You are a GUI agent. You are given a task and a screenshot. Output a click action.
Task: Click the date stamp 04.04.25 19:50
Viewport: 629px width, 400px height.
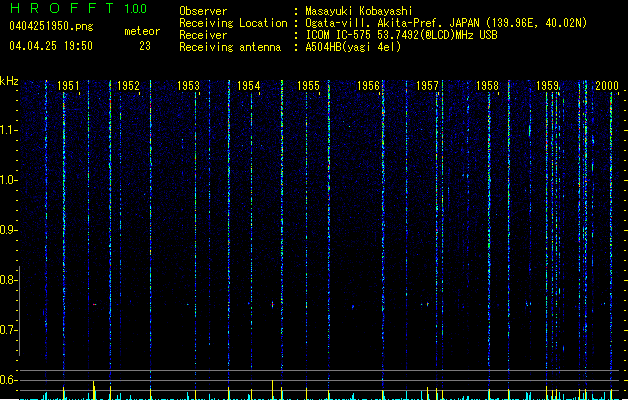(x=51, y=46)
